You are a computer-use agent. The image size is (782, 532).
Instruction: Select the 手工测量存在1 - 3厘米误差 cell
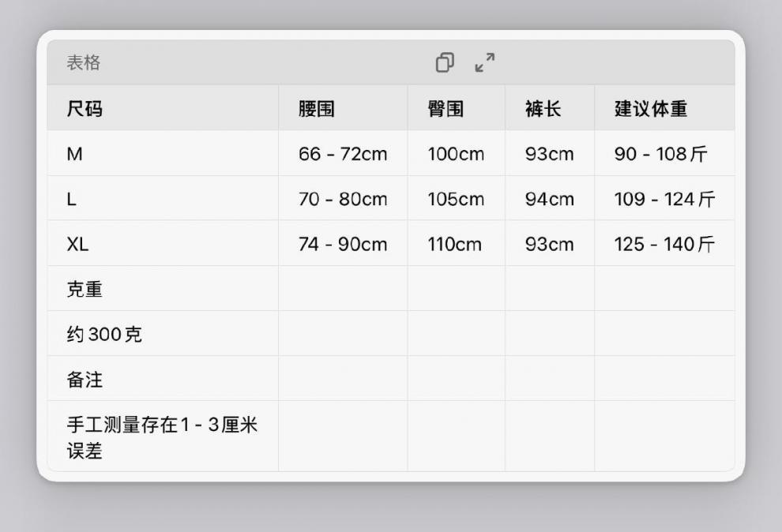[x=162, y=436]
